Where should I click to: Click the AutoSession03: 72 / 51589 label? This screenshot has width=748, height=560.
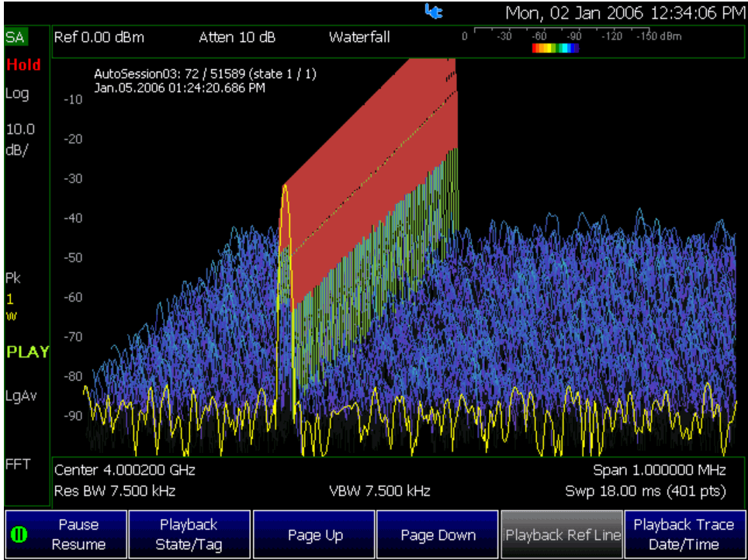[x=205, y=74]
